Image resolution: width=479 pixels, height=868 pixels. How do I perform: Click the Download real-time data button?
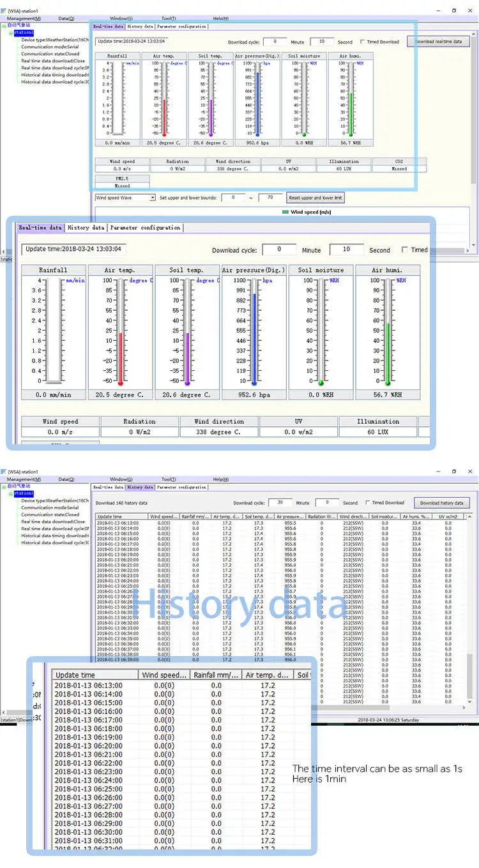pos(438,41)
